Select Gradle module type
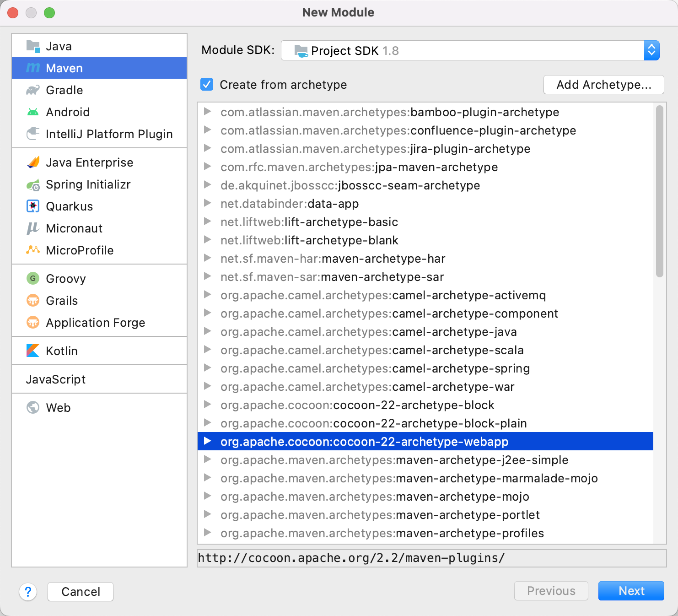The width and height of the screenshot is (678, 616). pyautogui.click(x=99, y=90)
